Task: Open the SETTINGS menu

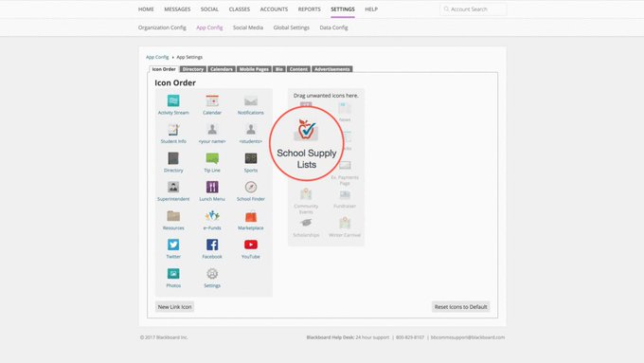Action: pos(343,9)
